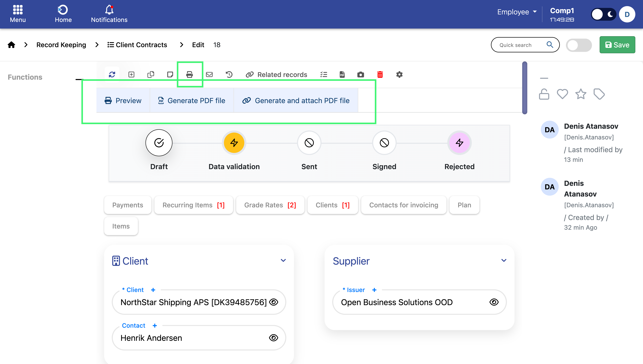Screen dimensions: 643x364
Task: Open user avatar D
Action: coord(627,14)
